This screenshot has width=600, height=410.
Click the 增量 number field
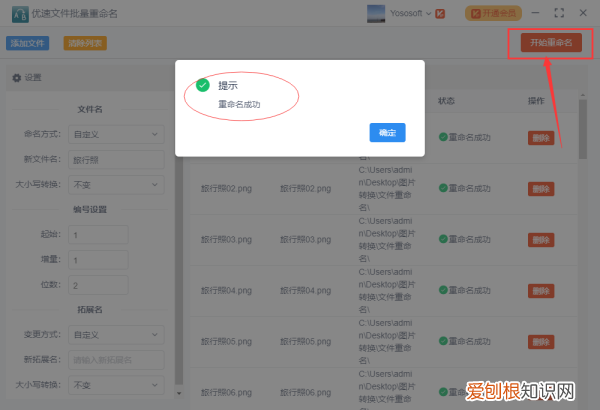pos(98,260)
